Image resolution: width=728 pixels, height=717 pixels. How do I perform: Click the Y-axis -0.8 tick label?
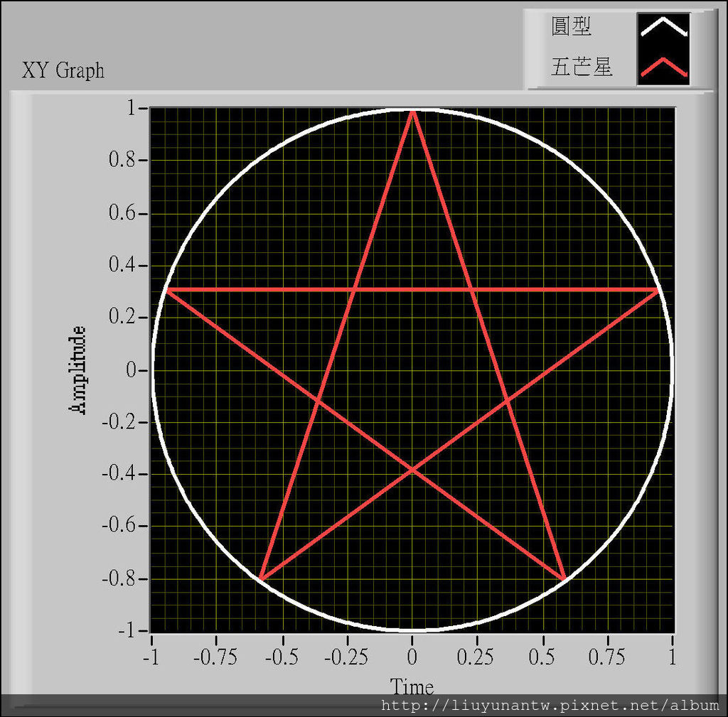(119, 578)
